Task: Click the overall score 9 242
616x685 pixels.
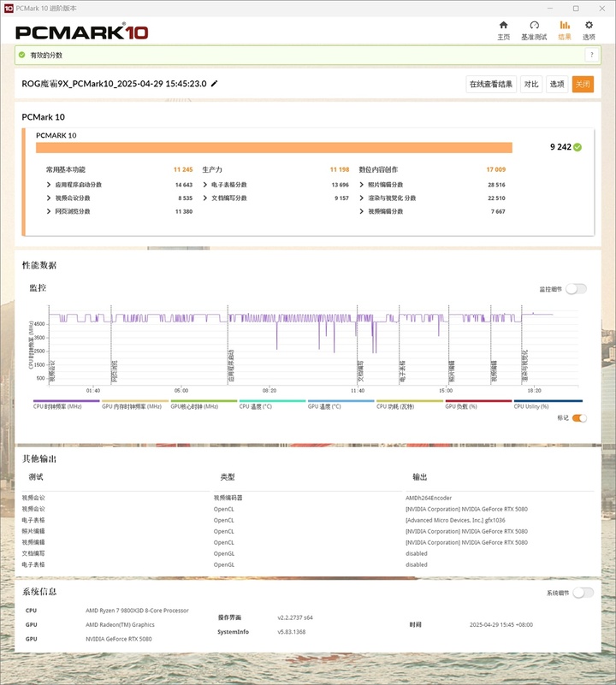Action: [x=560, y=147]
